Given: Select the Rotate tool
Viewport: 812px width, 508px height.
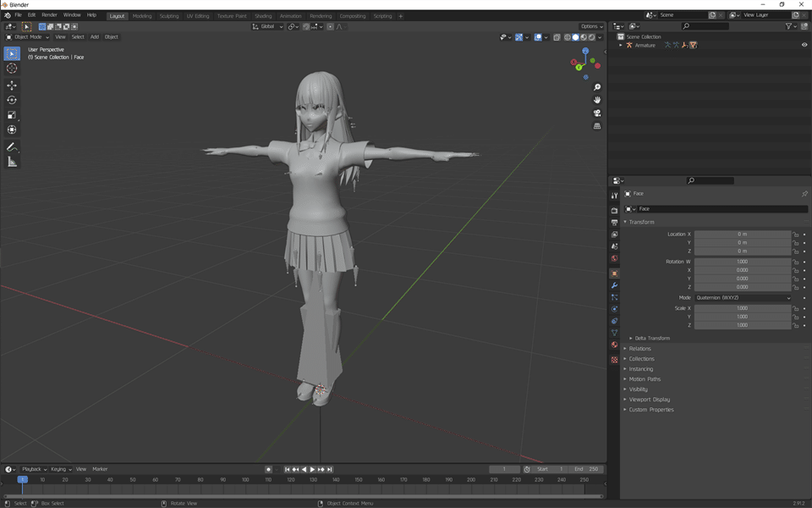Looking at the screenshot, I should (x=12, y=100).
